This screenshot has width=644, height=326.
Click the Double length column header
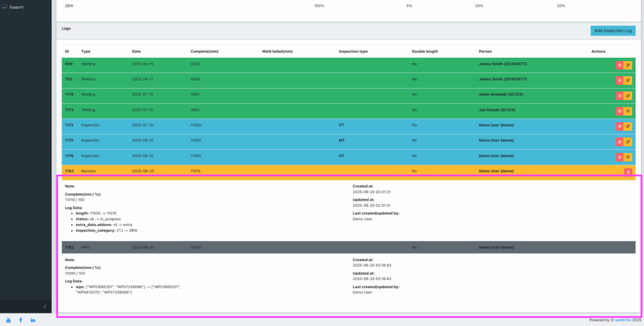[x=425, y=52]
